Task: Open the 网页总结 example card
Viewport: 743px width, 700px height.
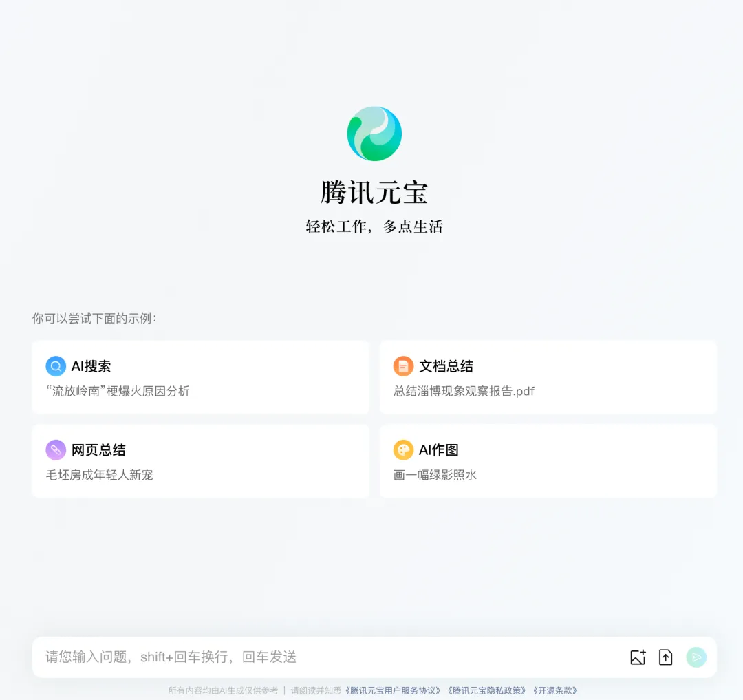Action: 200,461
